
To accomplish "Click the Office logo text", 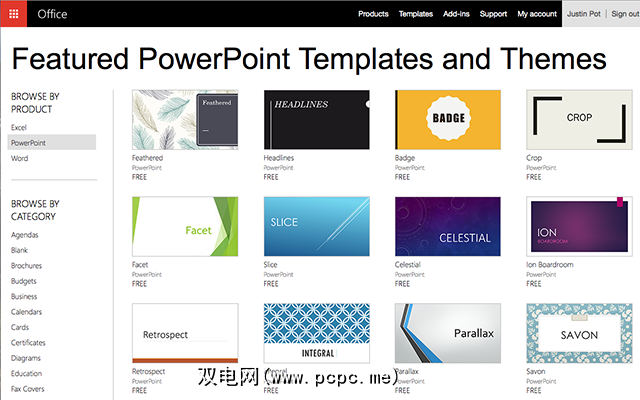I will (52, 14).
